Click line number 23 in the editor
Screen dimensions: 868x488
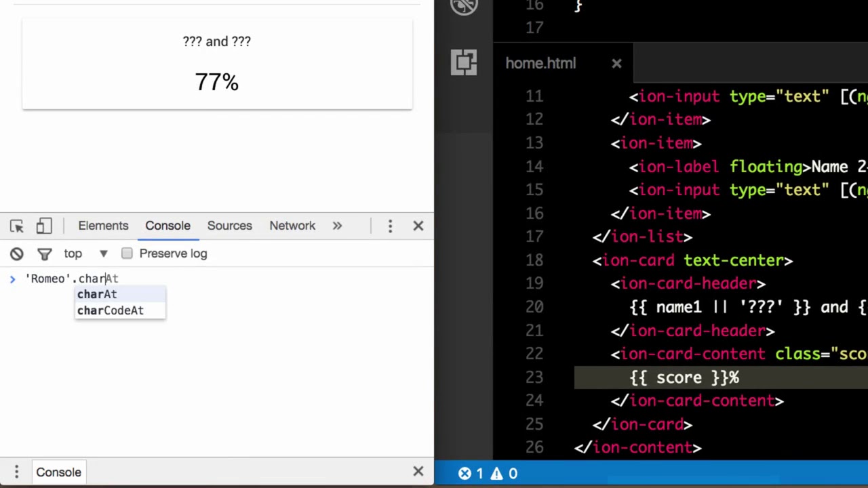click(534, 378)
